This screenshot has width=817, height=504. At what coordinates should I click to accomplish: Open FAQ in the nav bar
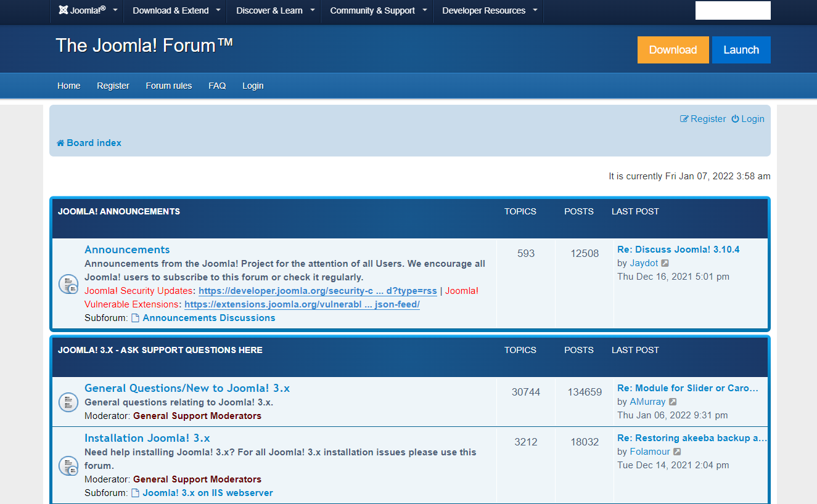coord(217,86)
